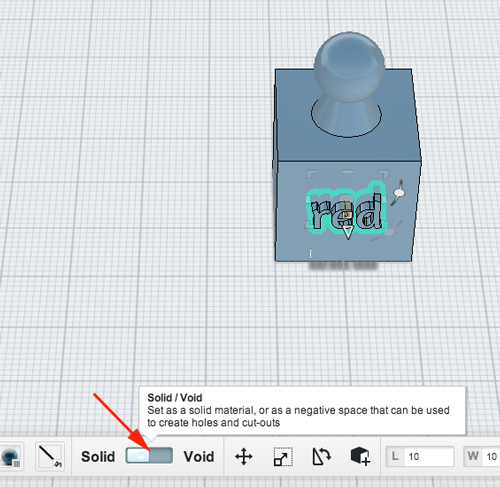Select the sphere knob on the box
This screenshot has width=500, height=487.
[x=349, y=63]
